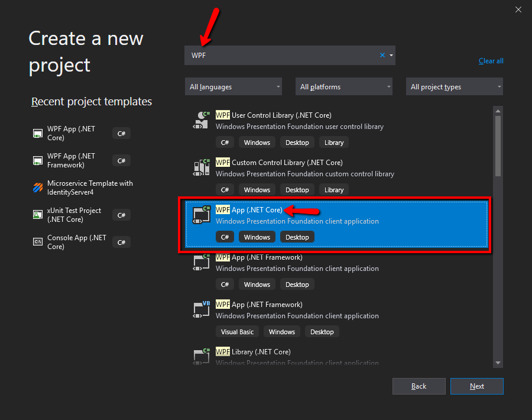The width and height of the screenshot is (532, 420).
Task: Select WPF Custom Control Library (.NET Core) title
Action: tap(279, 162)
